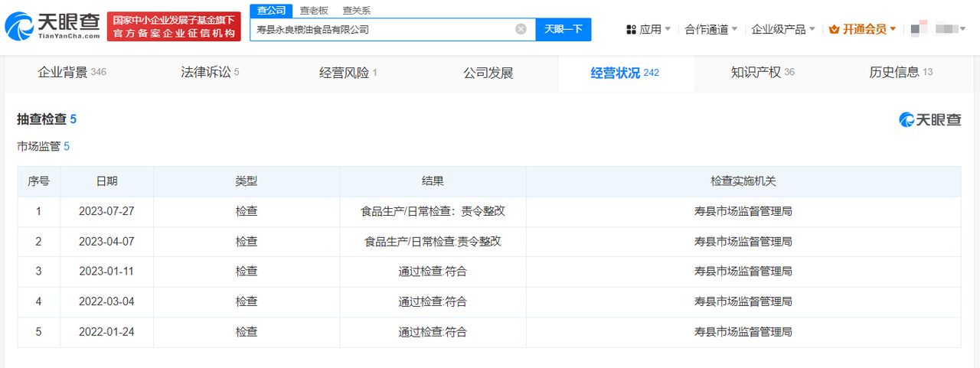Open the 历史信息 tab
This screenshot has width=980, height=368.
900,73
